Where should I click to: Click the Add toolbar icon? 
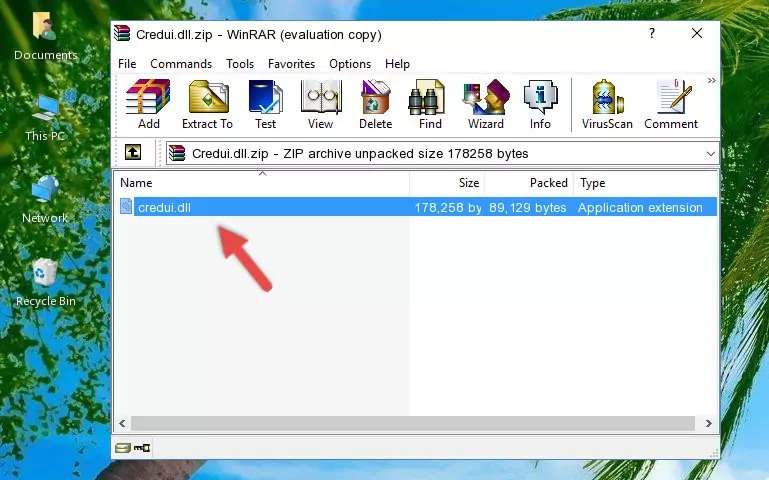point(148,104)
